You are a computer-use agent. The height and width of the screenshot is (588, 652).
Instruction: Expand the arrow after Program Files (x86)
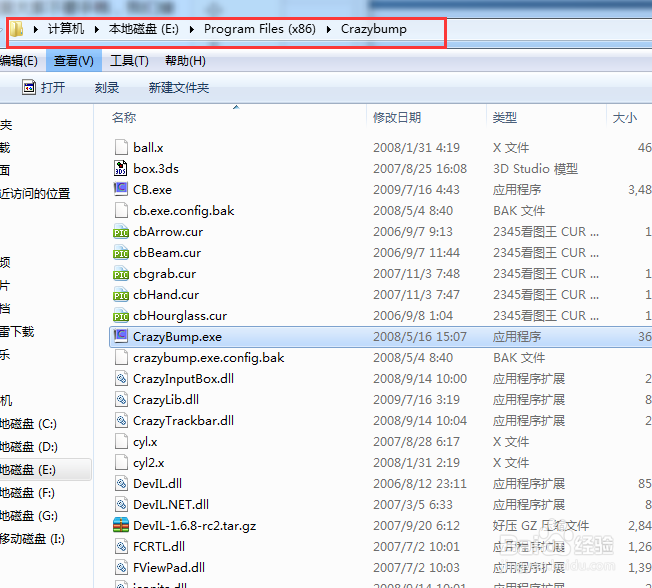pos(329,30)
